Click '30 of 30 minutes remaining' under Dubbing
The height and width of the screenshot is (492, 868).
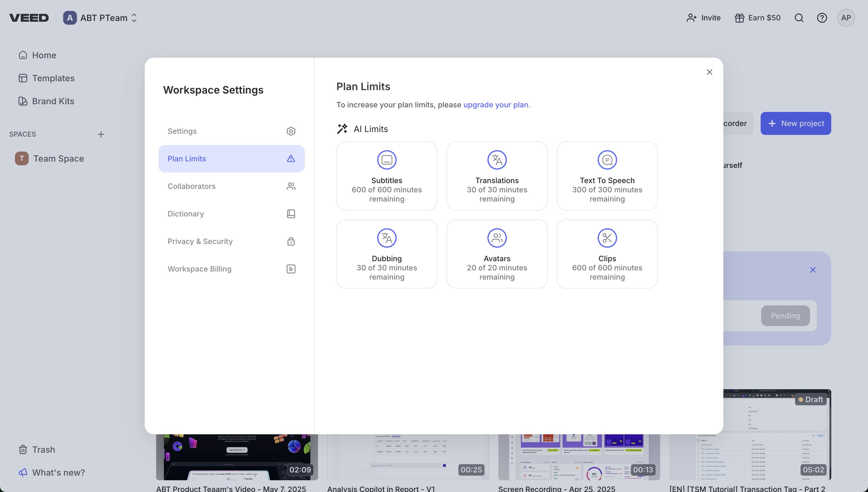pos(387,272)
